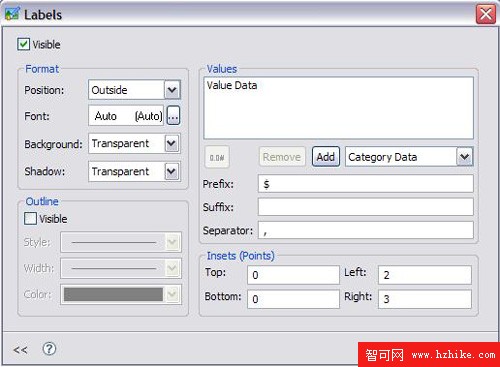Click the Top inset field
This screenshot has width=500, height=367.
(293, 275)
